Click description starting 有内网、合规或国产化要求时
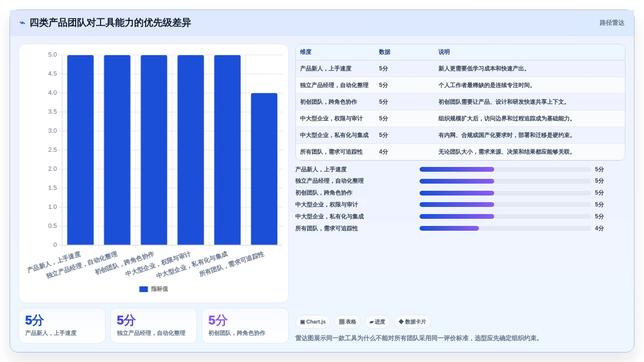 coord(507,135)
